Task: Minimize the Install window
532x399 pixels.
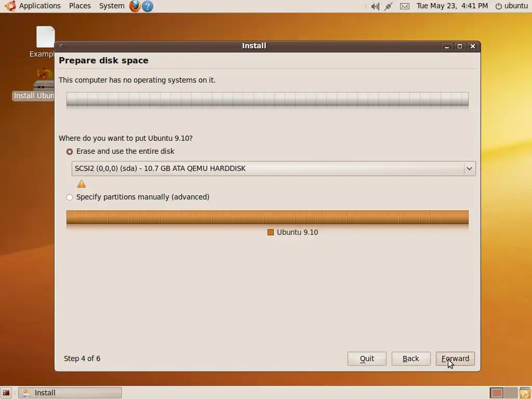Action: pos(446,46)
